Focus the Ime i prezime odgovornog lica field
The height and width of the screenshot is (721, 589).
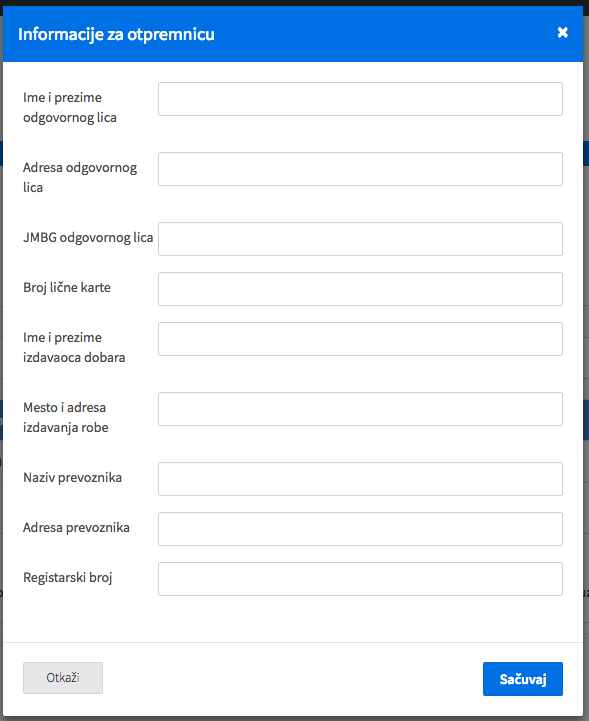tap(360, 99)
